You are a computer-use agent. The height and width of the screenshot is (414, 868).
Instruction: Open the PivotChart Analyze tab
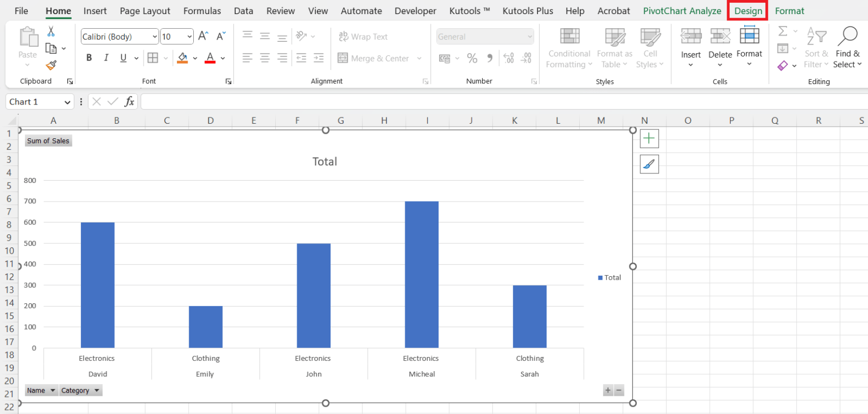click(x=682, y=10)
